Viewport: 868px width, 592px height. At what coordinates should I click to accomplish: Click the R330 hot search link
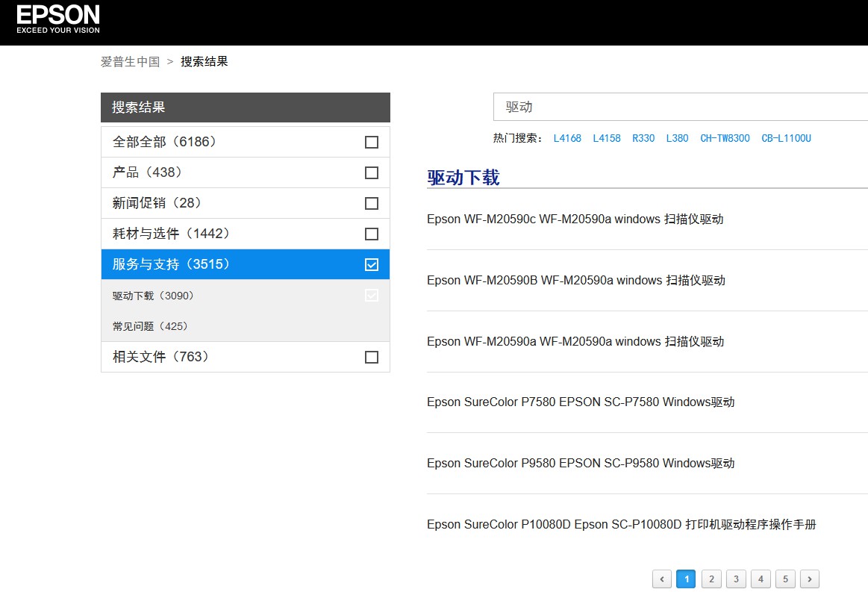point(643,138)
